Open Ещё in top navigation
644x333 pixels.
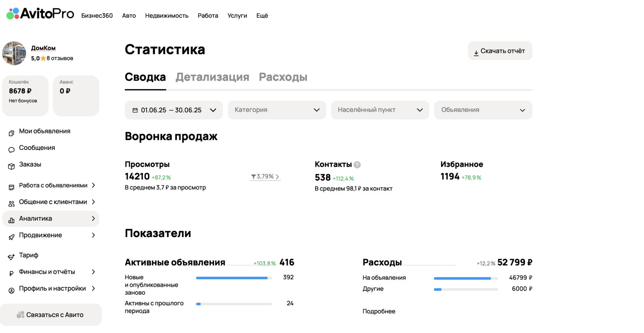point(262,16)
